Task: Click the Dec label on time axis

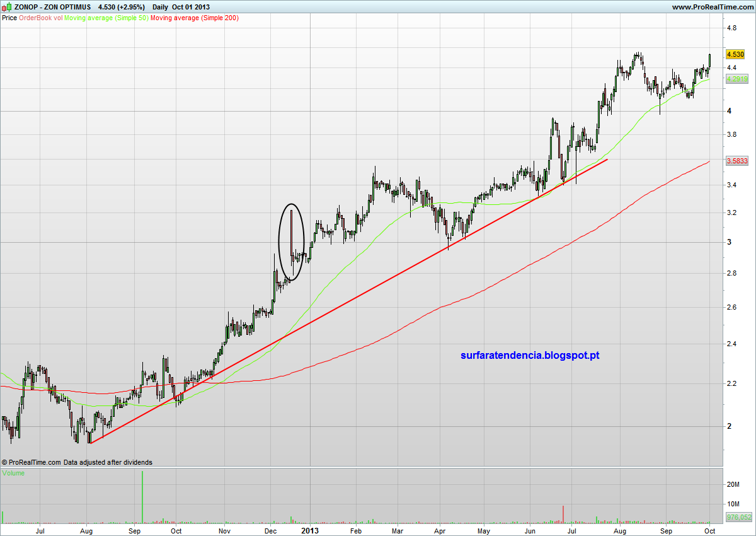Action: pyautogui.click(x=270, y=531)
